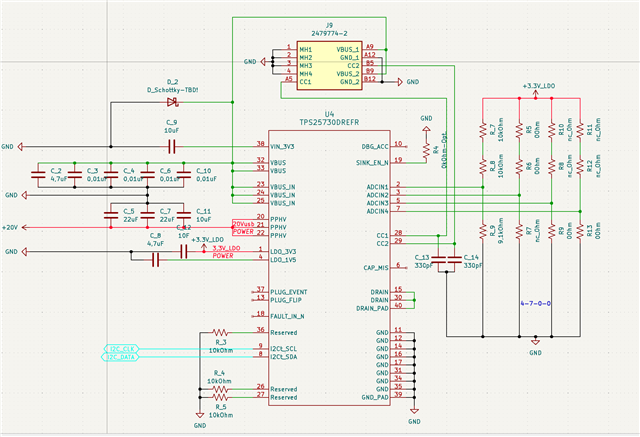Viewport: 640px width, 437px height.
Task: Select the J9 connector symbol body
Action: 329,65
